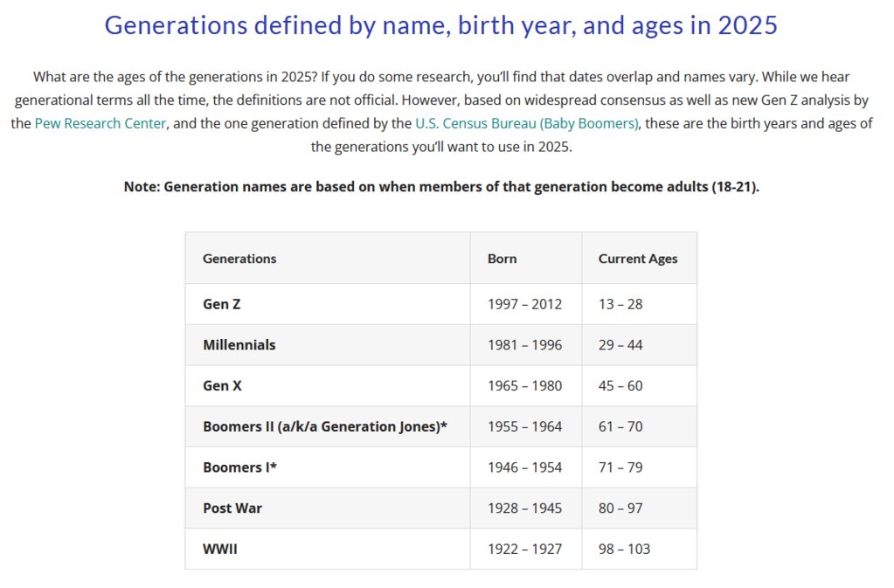This screenshot has height=588, width=894.
Task: Click the Millennials row label
Action: pos(239,345)
